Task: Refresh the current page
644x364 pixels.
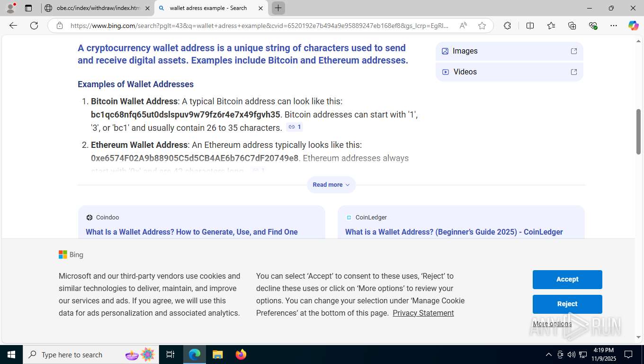Action: click(x=34, y=26)
